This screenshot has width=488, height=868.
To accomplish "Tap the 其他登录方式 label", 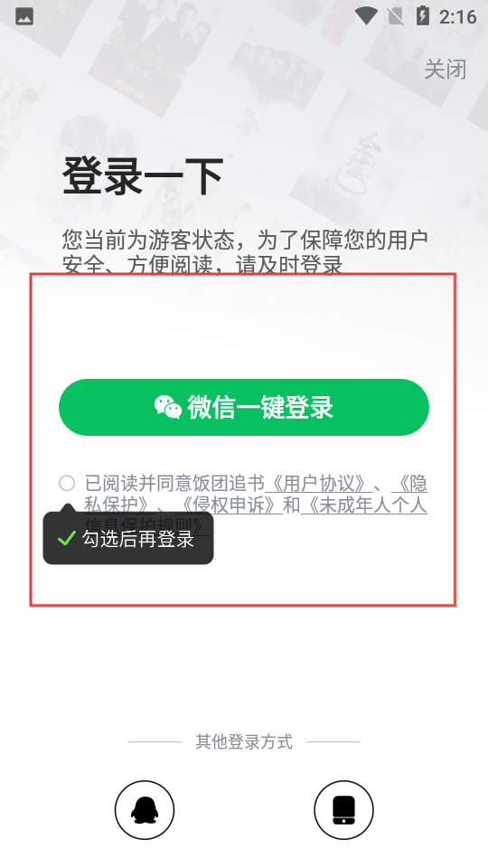I will click(x=244, y=741).
